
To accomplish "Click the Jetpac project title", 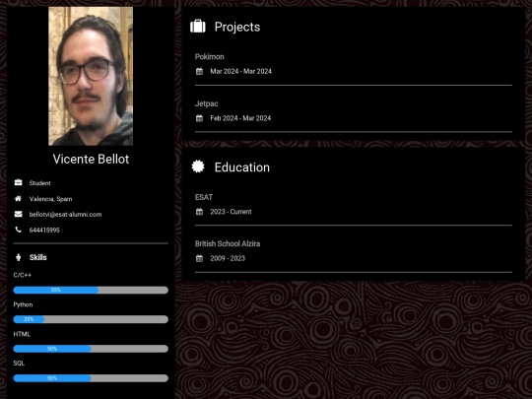I will tap(206, 103).
